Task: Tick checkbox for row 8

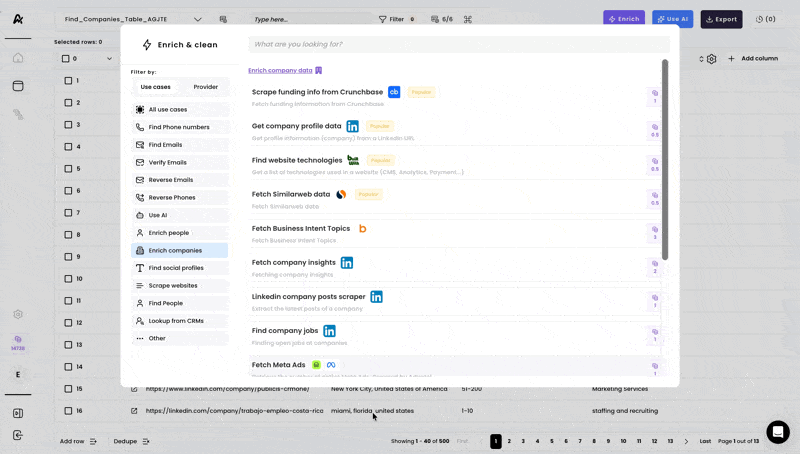Action: click(68, 235)
